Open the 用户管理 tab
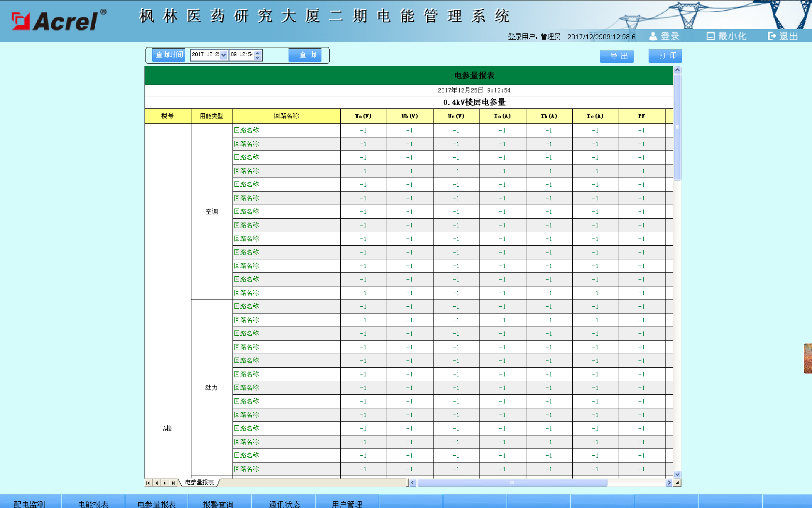The height and width of the screenshot is (508, 812). point(347,504)
